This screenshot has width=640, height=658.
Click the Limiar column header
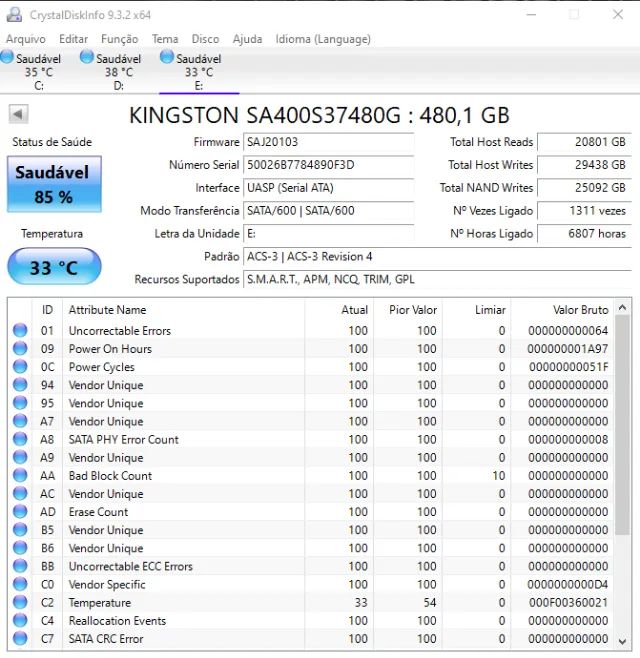(477, 310)
